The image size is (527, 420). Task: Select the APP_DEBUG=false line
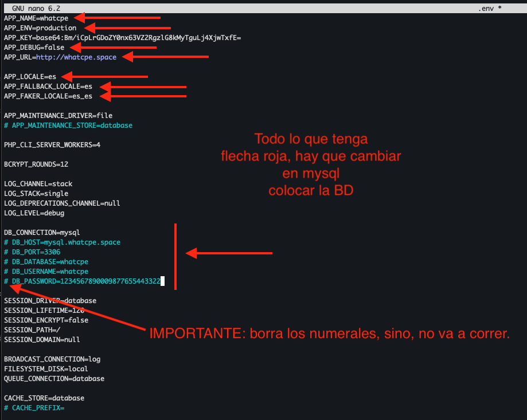tap(34, 48)
